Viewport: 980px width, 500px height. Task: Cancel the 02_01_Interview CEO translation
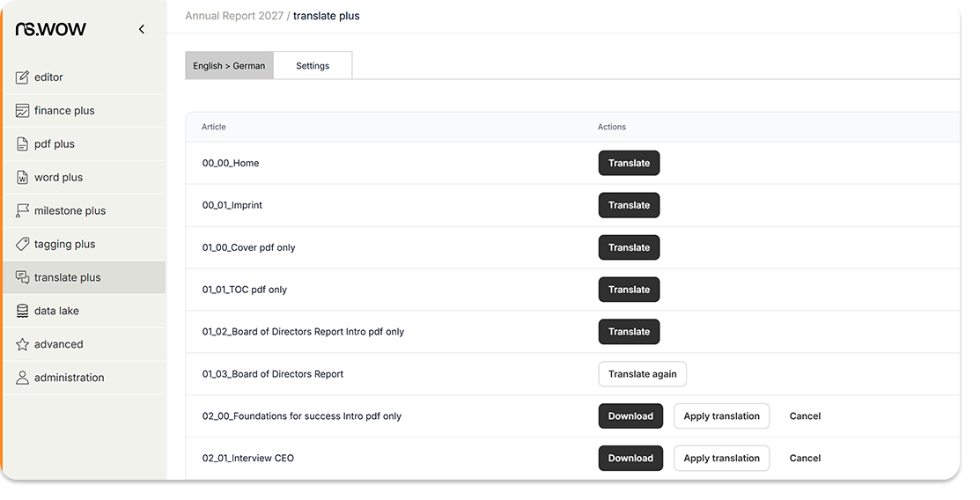click(805, 459)
